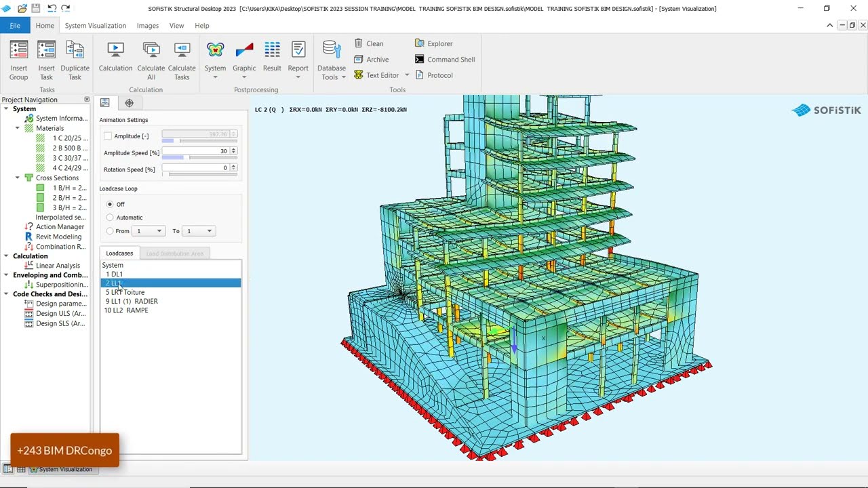Select the Duplicate Task icon
This screenshot has width=868, height=488.
(75, 50)
